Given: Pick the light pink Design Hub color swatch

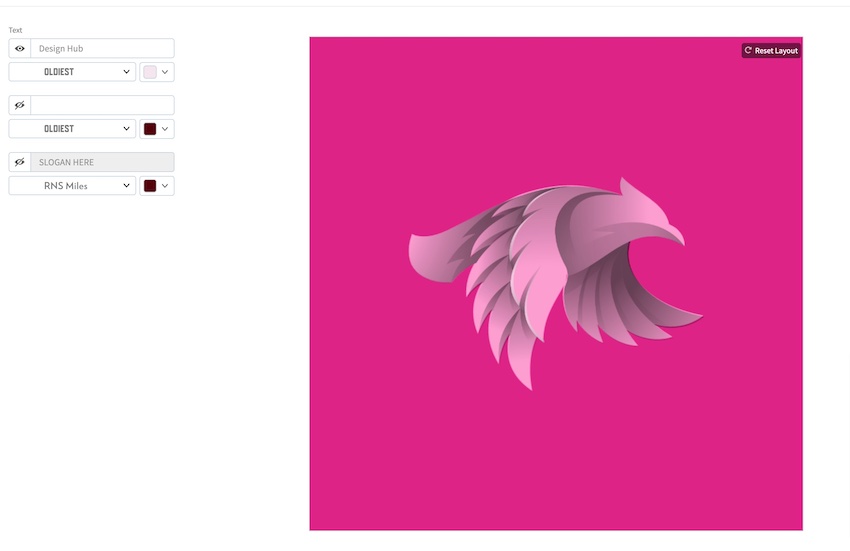Looking at the screenshot, I should [150, 72].
